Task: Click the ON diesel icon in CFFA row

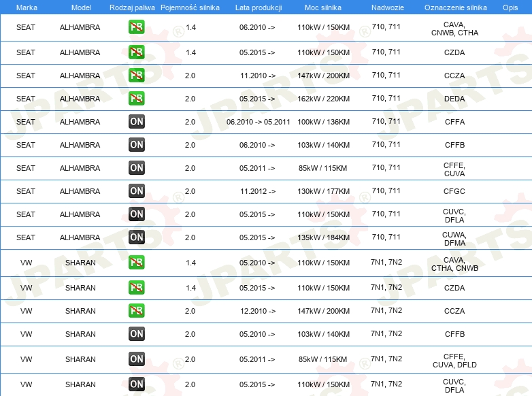Action: 137,122
